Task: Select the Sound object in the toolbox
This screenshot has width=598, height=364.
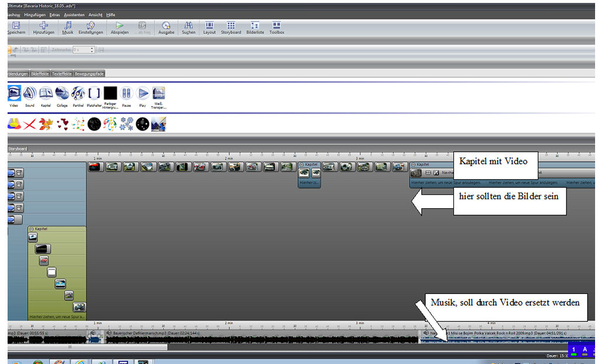Action: click(x=30, y=93)
